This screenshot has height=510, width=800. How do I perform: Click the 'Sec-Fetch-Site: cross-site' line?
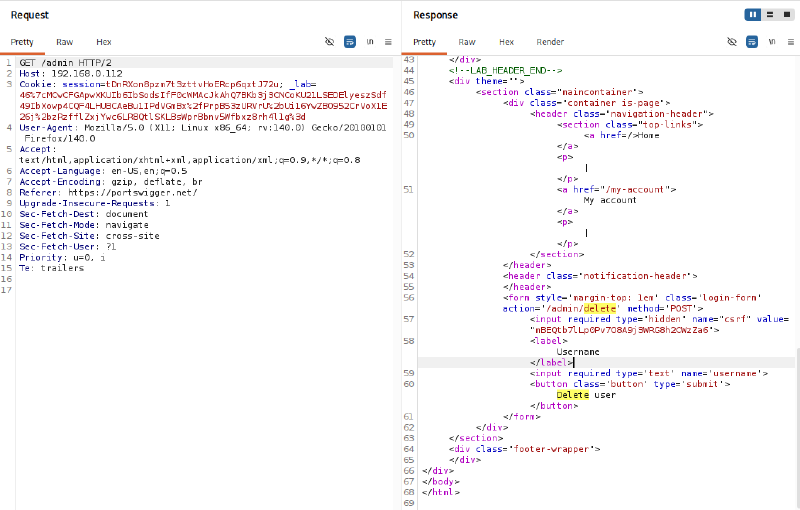(89, 236)
